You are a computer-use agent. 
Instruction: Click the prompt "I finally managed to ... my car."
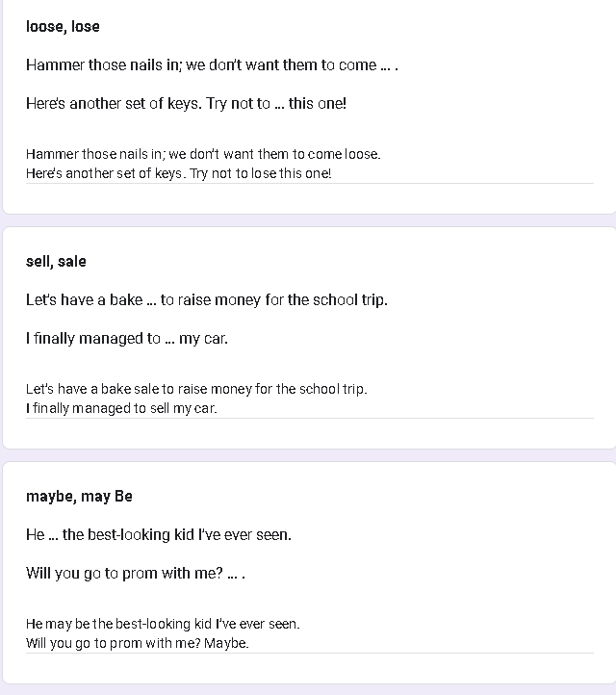coord(126,338)
